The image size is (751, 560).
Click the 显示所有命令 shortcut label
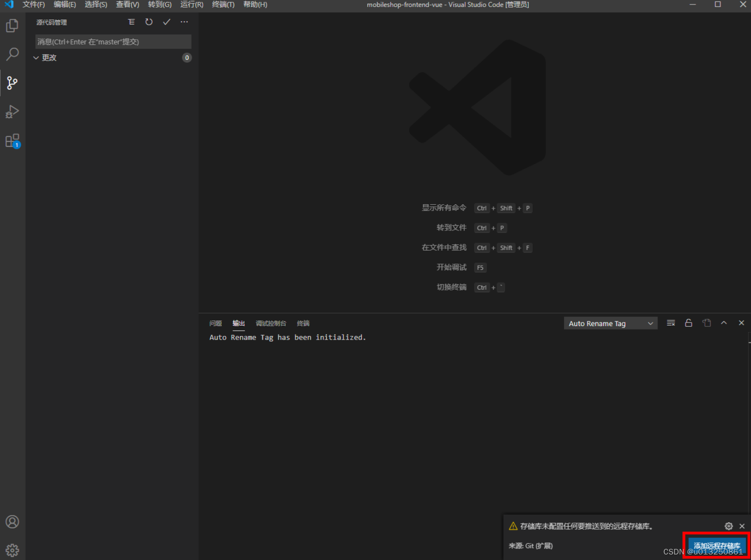click(x=444, y=208)
